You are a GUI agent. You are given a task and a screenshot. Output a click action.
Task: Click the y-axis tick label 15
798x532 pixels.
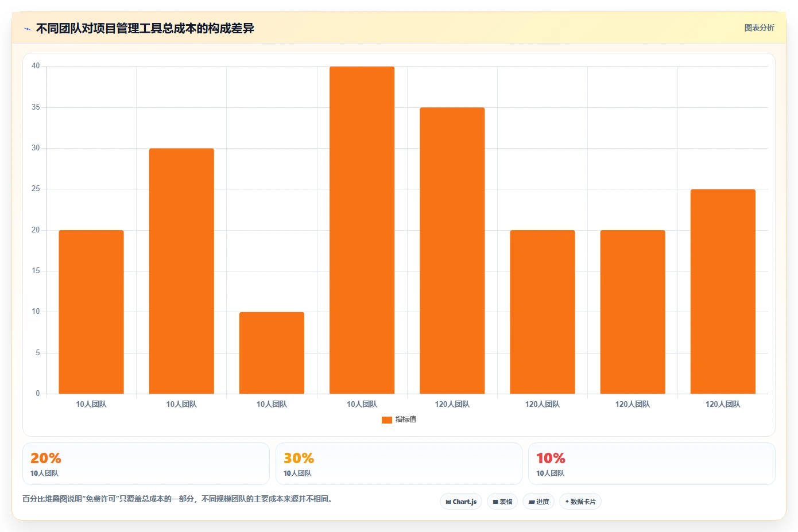tap(36, 271)
